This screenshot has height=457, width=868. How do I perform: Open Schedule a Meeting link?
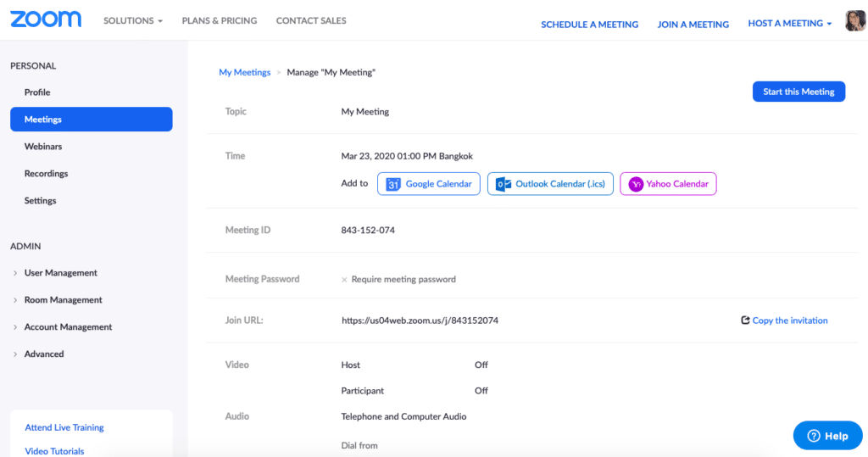589,25
